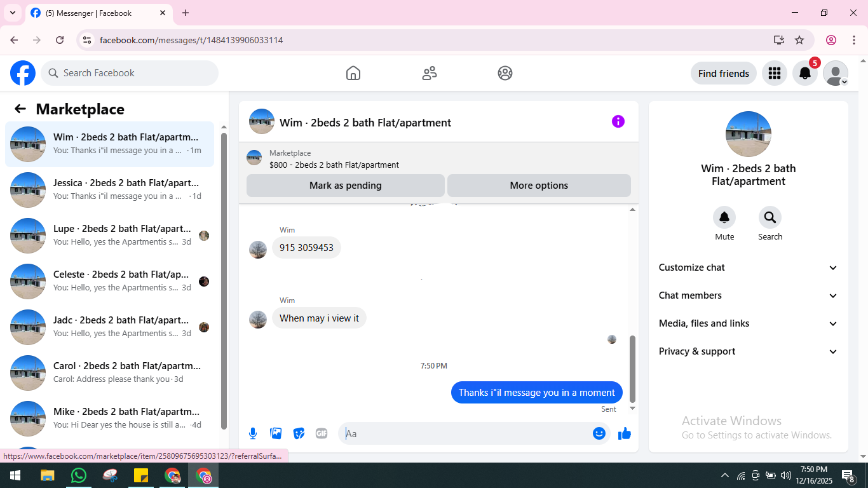Viewport: 868px width, 488px height.
Task: Click the install app icon in address bar
Action: tap(779, 40)
